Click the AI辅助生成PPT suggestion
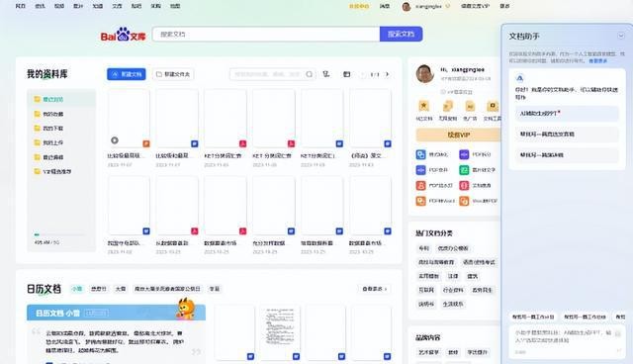Image resolution: width=633 pixels, height=364 pixels. (x=567, y=114)
